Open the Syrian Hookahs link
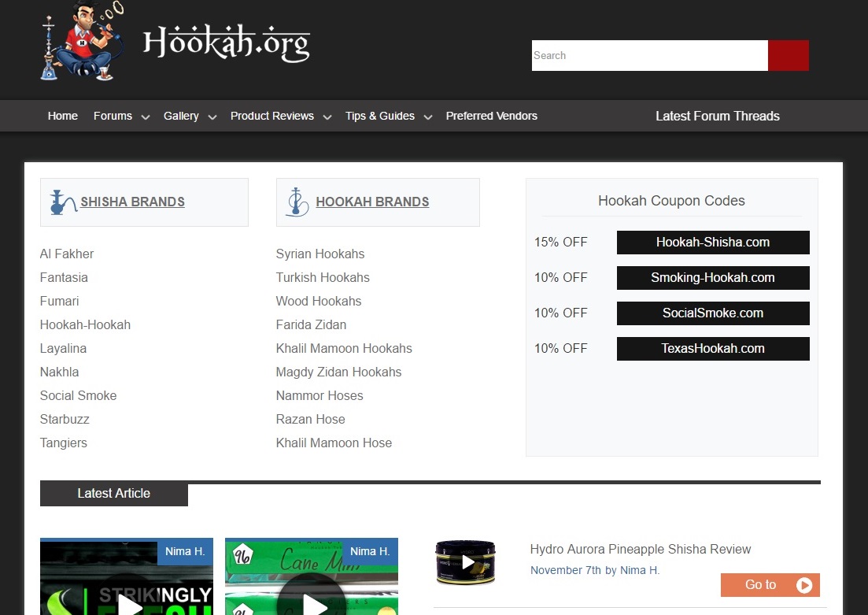This screenshot has width=868, height=615. (x=320, y=254)
